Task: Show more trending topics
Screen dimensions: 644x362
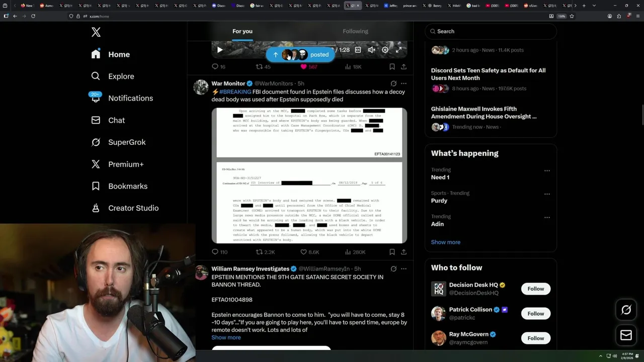Action: tap(445, 242)
